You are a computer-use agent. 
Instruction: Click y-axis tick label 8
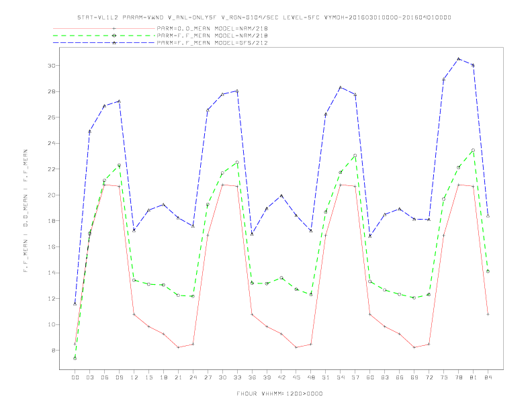click(x=53, y=351)
